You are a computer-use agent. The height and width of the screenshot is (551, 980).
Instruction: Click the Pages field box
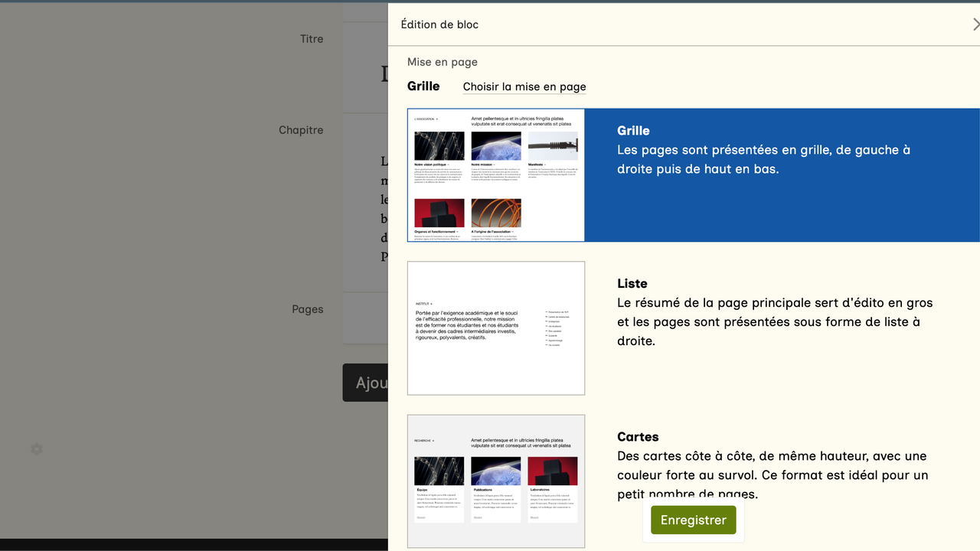pos(366,318)
